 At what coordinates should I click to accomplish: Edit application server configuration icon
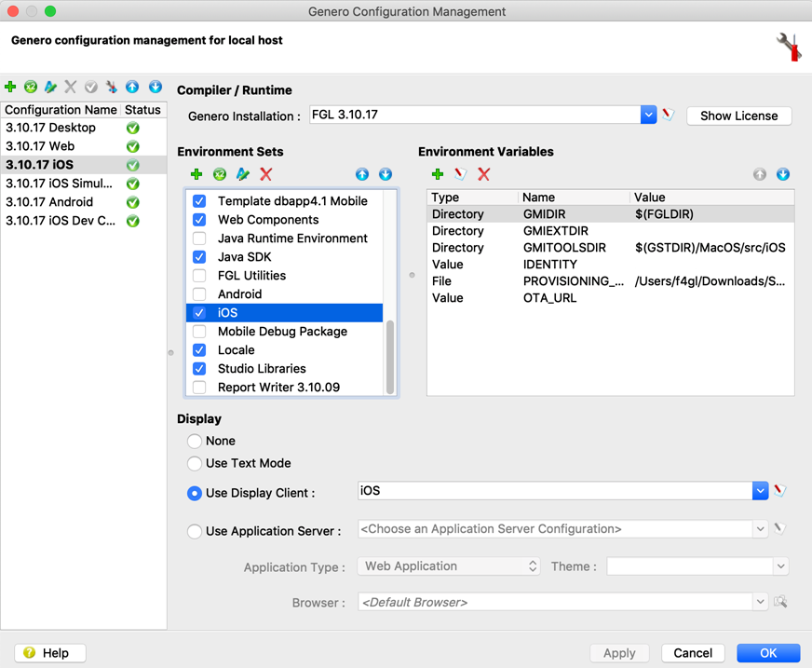pyautogui.click(x=780, y=528)
